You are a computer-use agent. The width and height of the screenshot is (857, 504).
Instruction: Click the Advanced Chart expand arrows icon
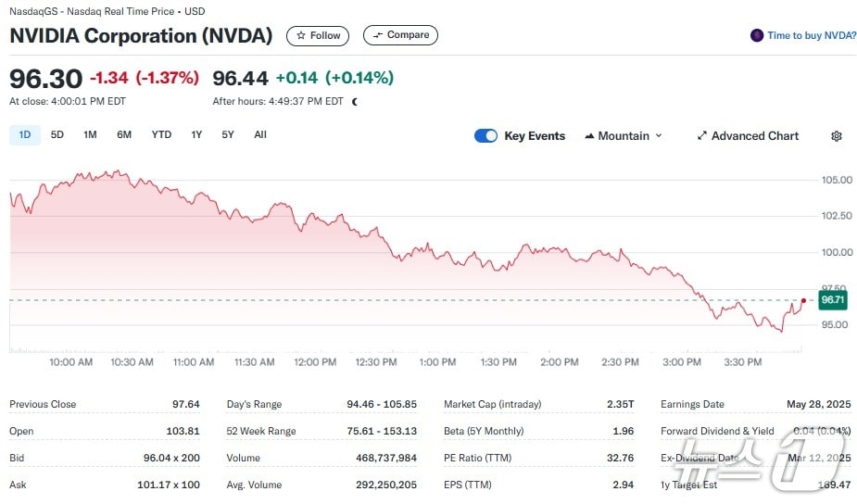702,136
